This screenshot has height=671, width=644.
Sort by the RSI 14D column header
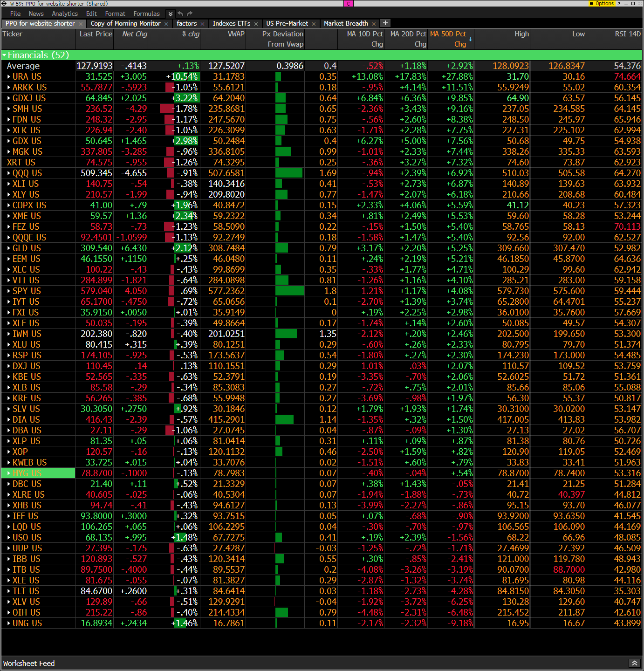[614, 39]
